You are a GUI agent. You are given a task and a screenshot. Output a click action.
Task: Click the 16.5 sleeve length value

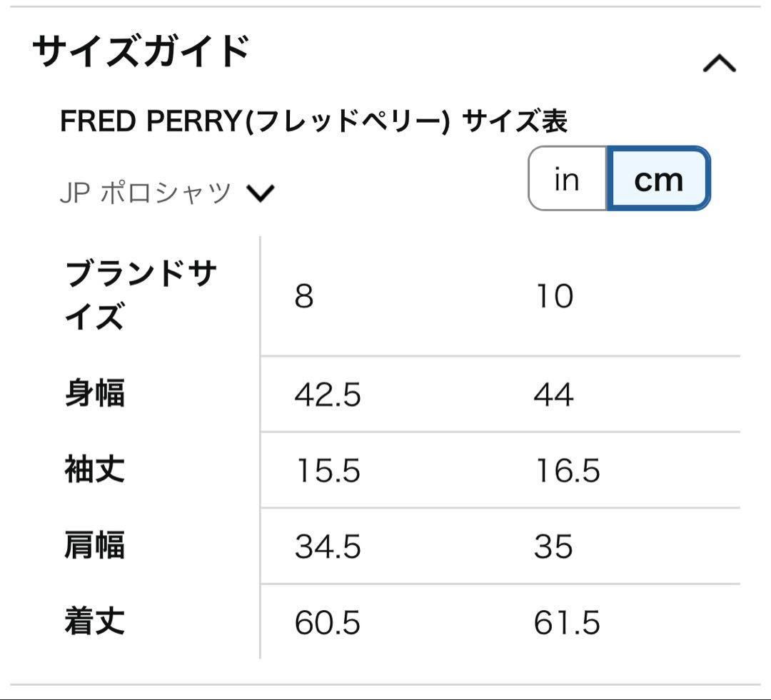coord(567,471)
